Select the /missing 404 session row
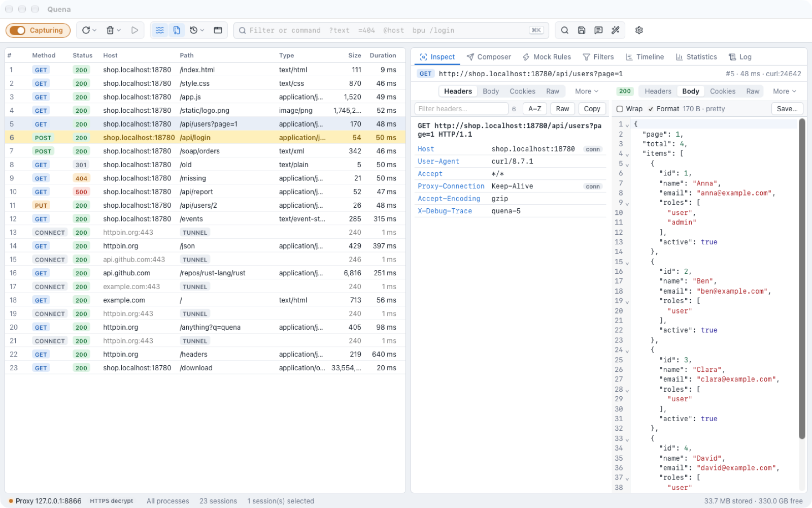 tap(205, 178)
